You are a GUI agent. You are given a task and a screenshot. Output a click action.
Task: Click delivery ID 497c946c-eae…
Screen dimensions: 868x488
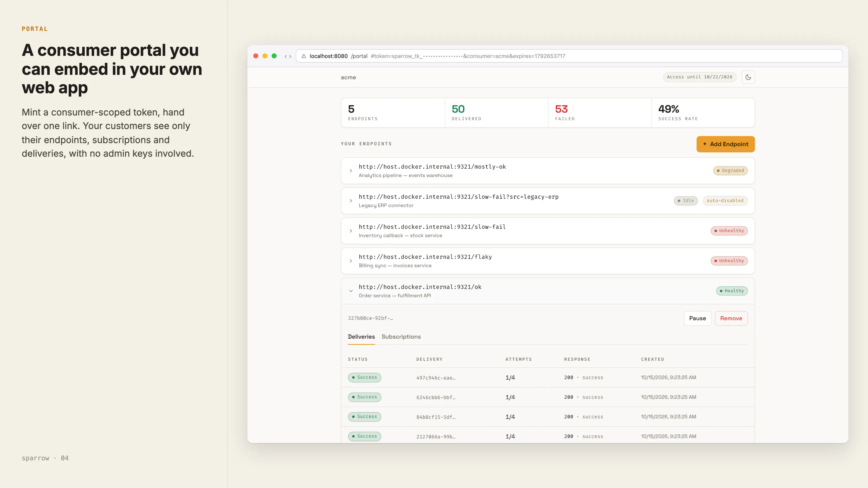pos(436,378)
